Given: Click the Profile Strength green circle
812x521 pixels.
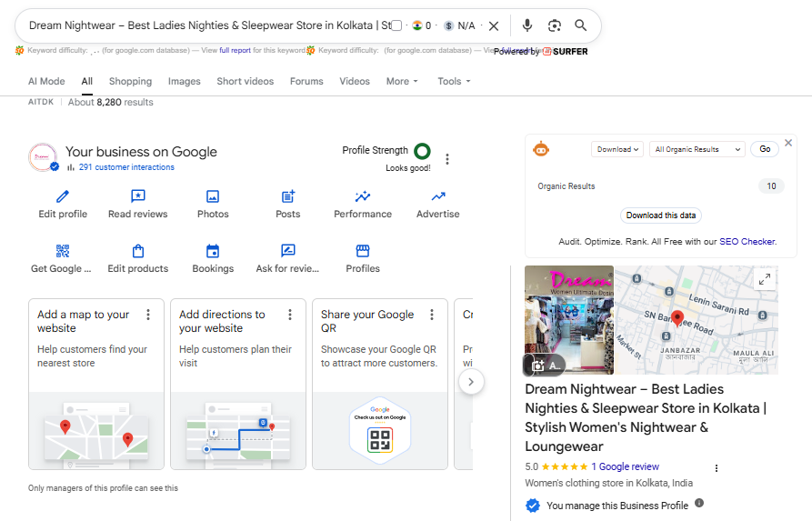Looking at the screenshot, I should coord(423,151).
